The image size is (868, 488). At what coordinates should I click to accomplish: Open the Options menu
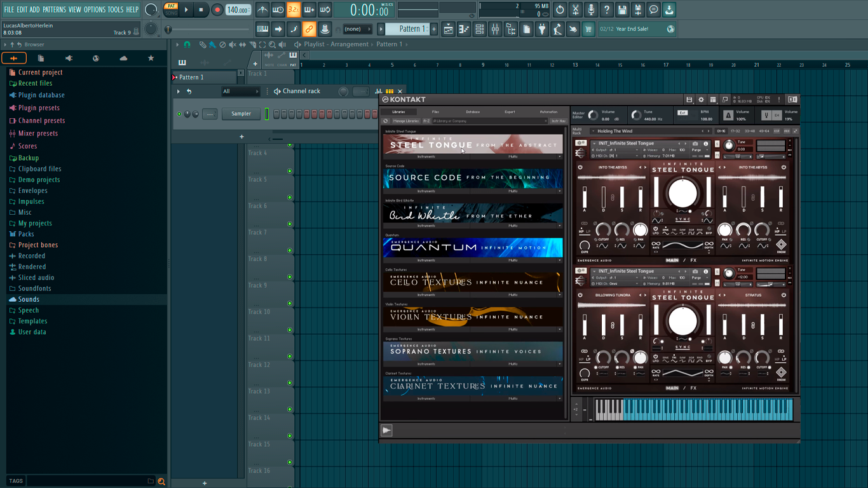coord(95,10)
